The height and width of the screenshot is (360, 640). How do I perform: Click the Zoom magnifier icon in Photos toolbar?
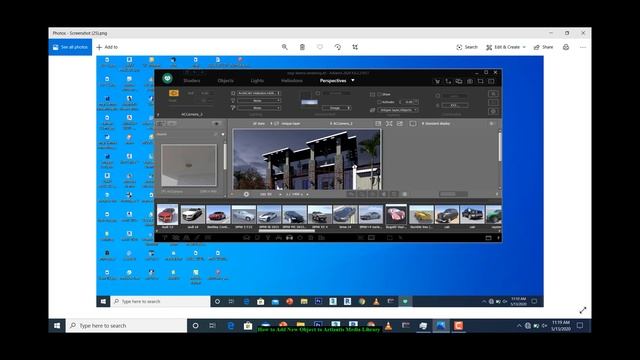284,47
